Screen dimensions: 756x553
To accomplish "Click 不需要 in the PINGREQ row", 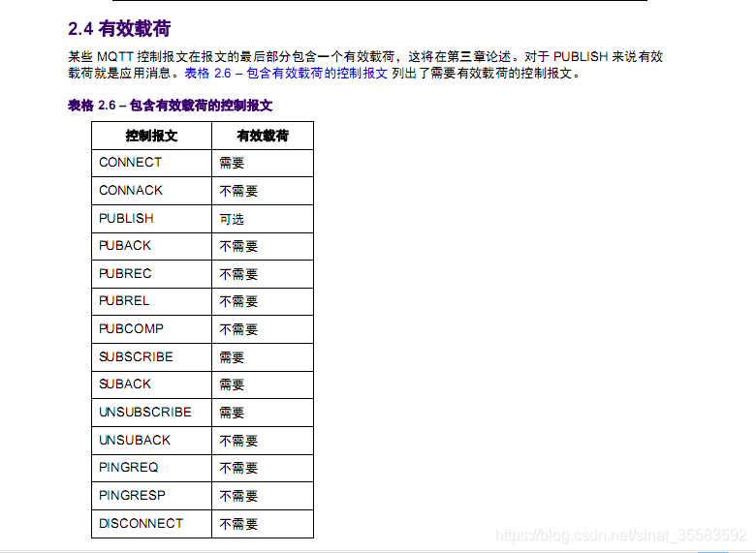I will pyautogui.click(x=238, y=468).
